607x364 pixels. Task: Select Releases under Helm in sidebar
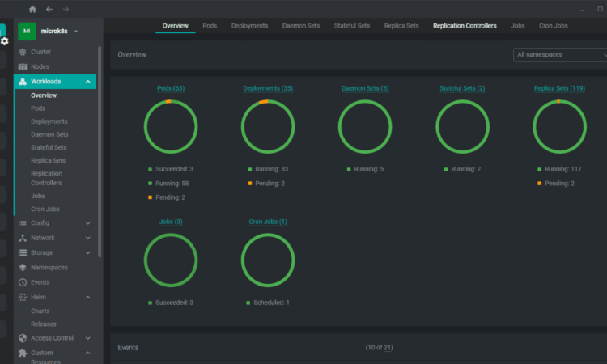coord(43,324)
